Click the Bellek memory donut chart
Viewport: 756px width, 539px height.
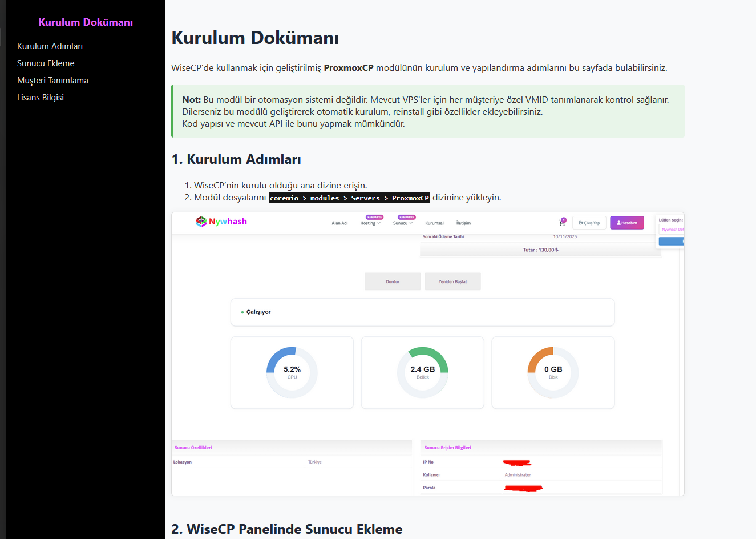[422, 372]
